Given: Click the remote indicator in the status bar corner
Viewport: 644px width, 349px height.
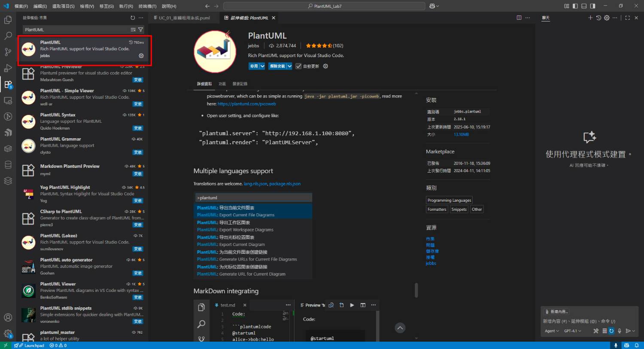Looking at the screenshot, I should (6, 346).
